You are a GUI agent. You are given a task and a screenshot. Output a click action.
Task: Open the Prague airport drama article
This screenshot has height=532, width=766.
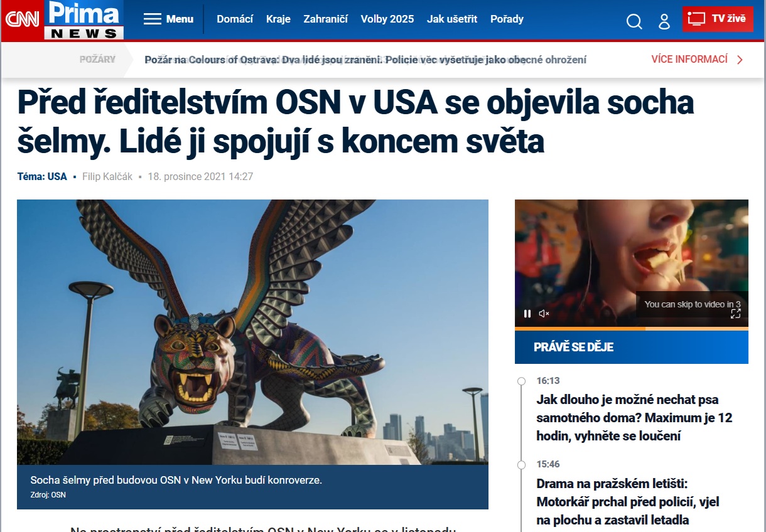click(x=628, y=502)
